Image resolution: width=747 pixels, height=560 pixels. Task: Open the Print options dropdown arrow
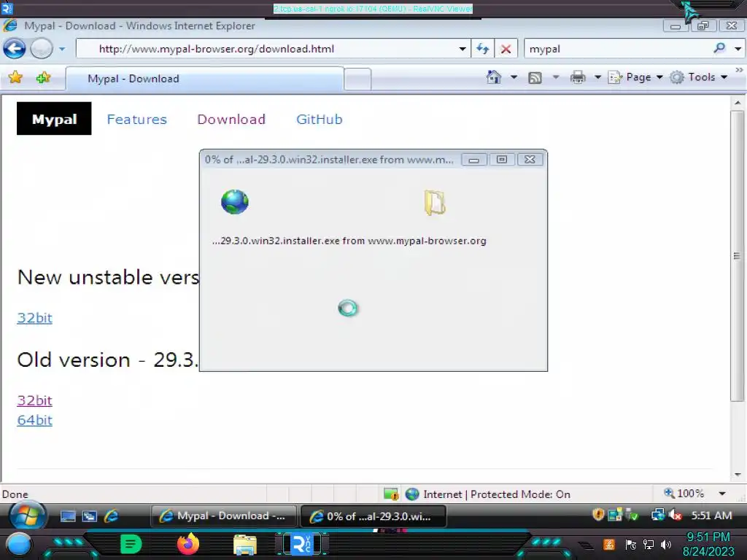pyautogui.click(x=597, y=77)
